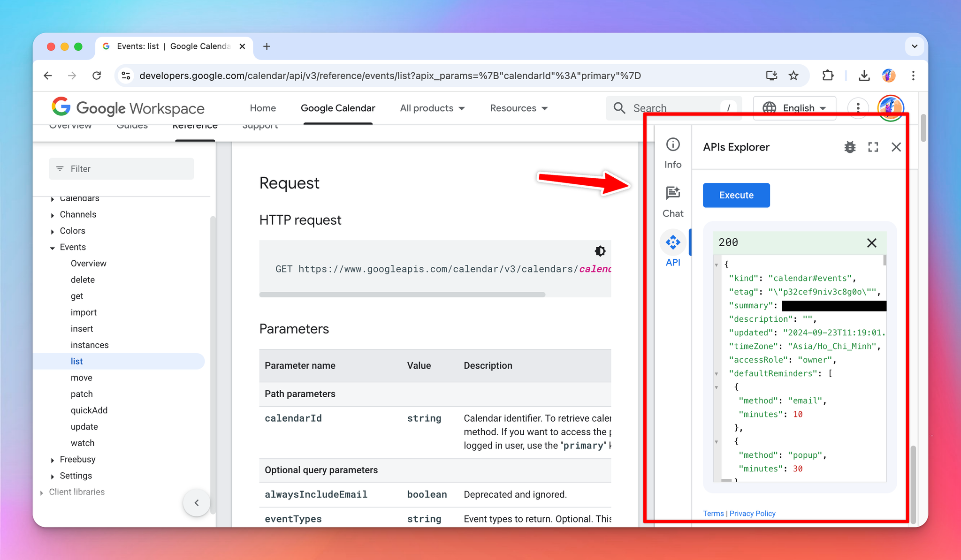Bookmark this page with star icon
This screenshot has width=961, height=560.
[793, 76]
